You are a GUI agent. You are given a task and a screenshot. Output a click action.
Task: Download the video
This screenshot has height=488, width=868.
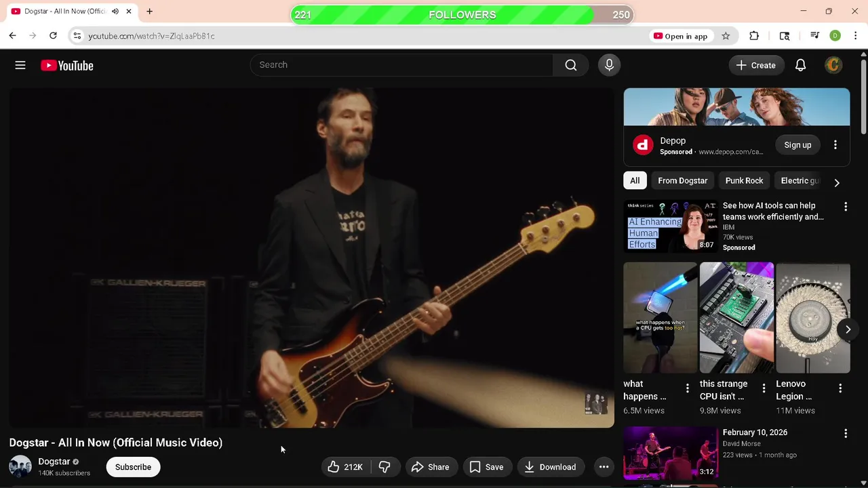[x=550, y=467]
